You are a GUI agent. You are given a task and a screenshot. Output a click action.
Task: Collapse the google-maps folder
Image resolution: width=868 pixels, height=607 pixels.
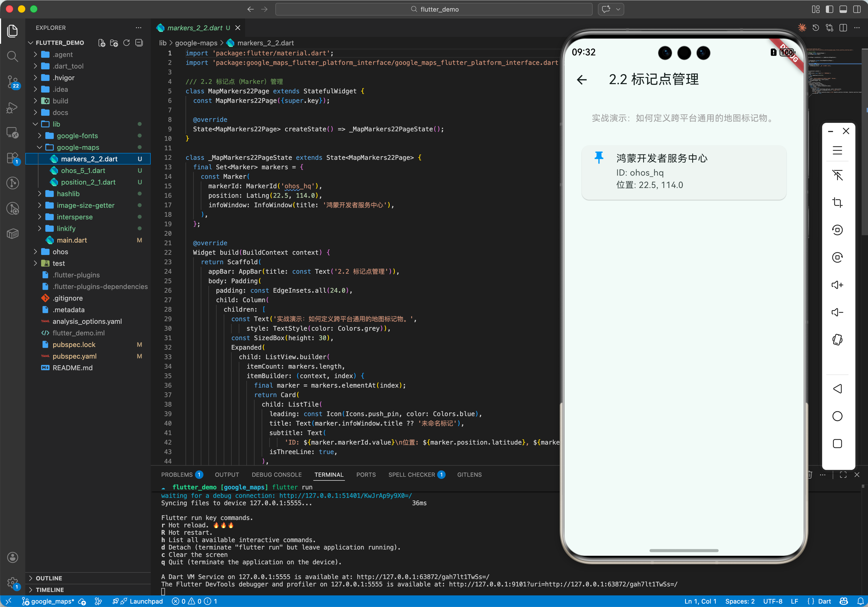tap(78, 147)
